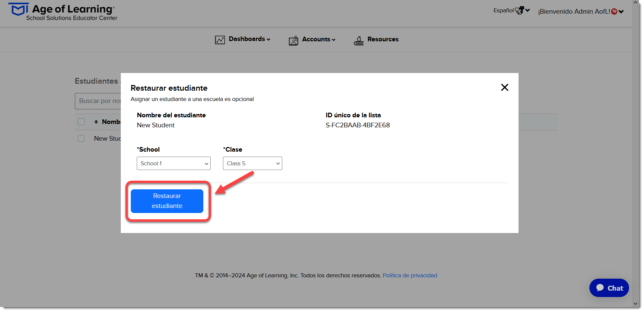Click the Age of Learning logo icon
The width and height of the screenshot is (644, 312).
(18, 9)
